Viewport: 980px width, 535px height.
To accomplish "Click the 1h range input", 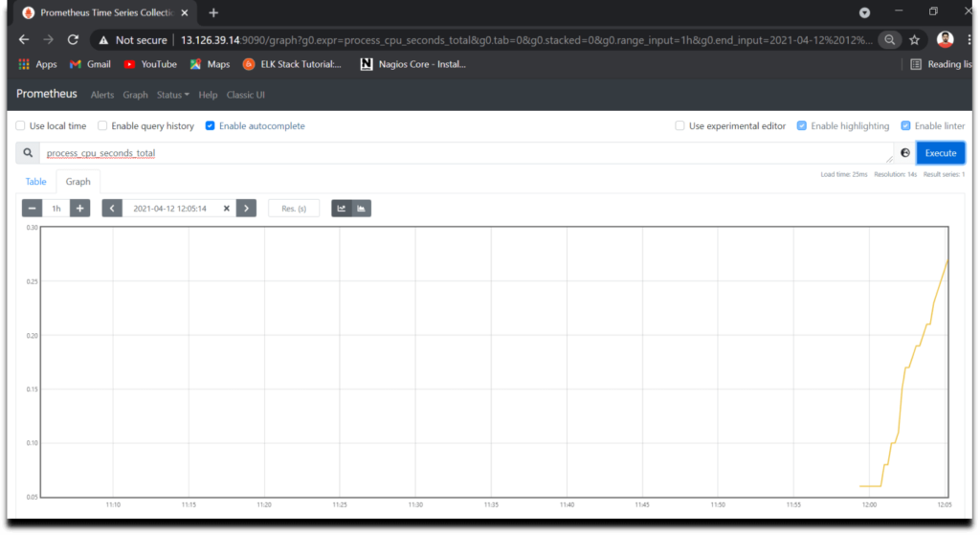I will 56,208.
